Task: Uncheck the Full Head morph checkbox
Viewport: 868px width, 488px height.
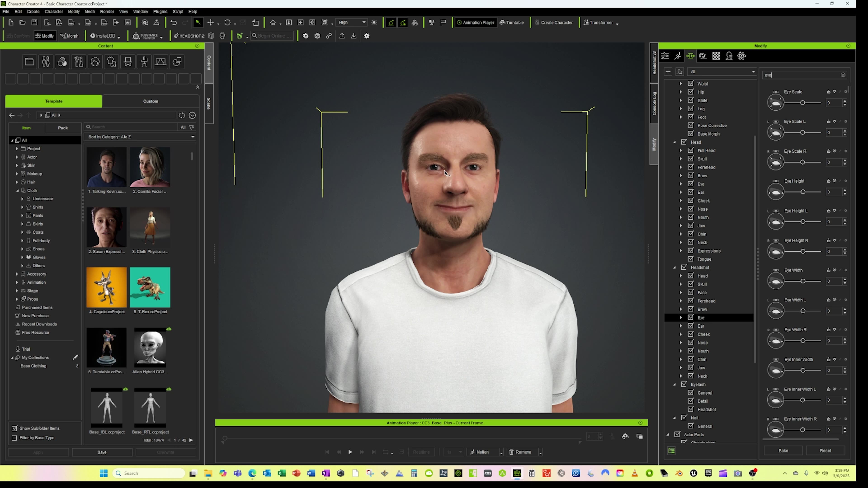Action: (690, 150)
